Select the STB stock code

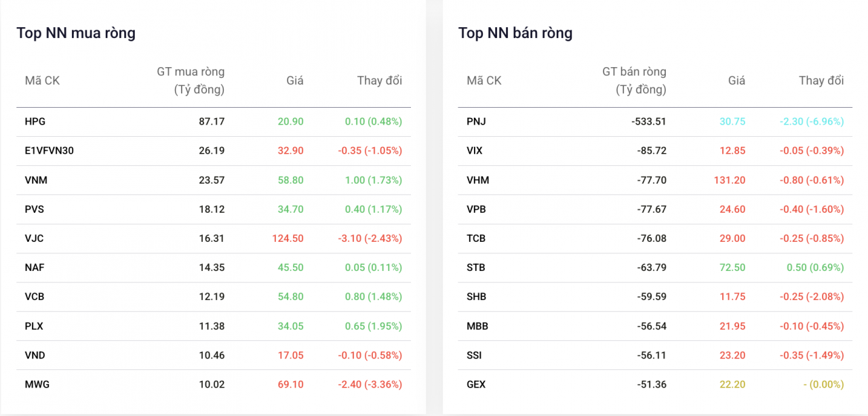tap(476, 268)
